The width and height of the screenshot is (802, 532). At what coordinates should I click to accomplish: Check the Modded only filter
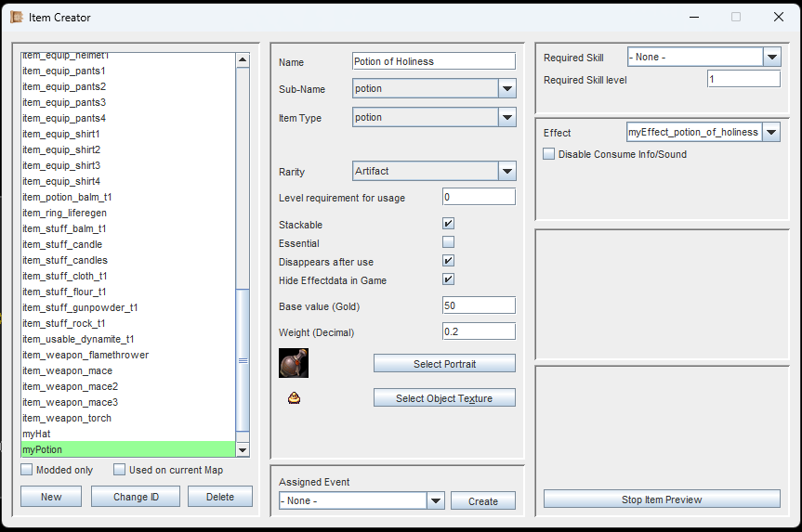(x=27, y=470)
